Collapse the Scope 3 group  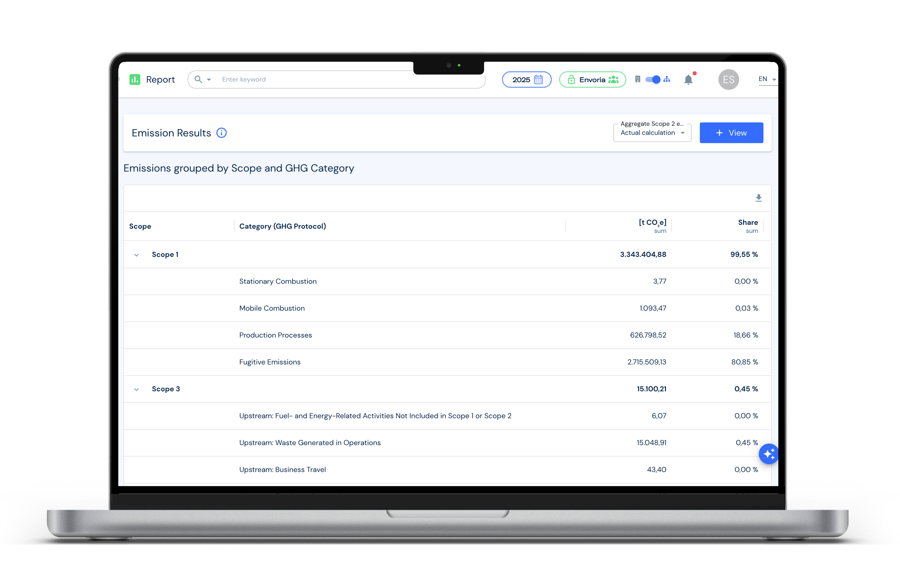(136, 390)
